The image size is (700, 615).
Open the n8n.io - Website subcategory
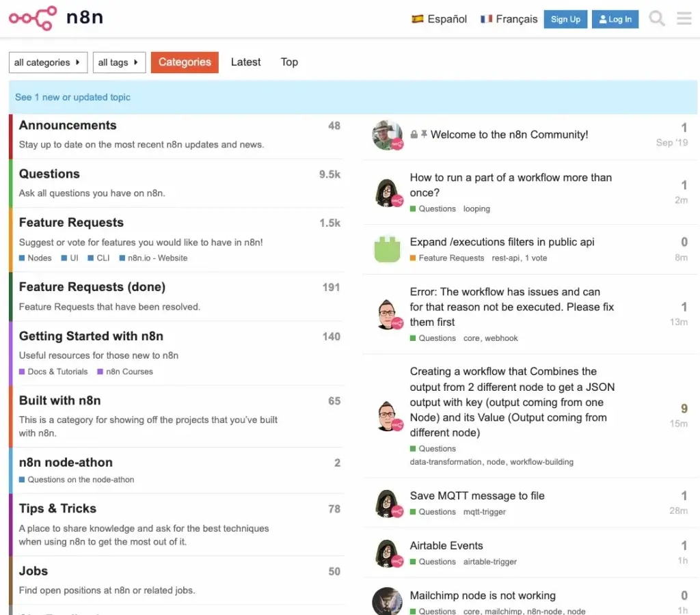154,258
